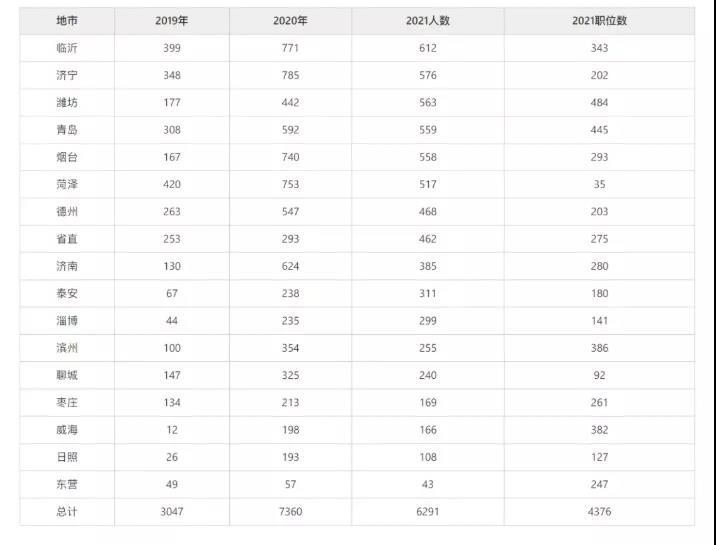The width and height of the screenshot is (716, 545).
Task: Select 东营's 2021职位数 value 247
Action: pos(599,484)
